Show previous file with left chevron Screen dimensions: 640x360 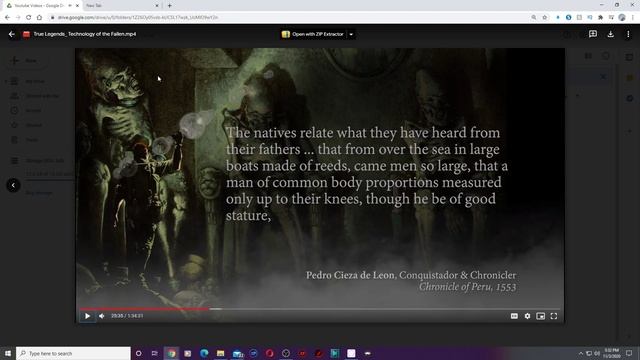coord(13,185)
